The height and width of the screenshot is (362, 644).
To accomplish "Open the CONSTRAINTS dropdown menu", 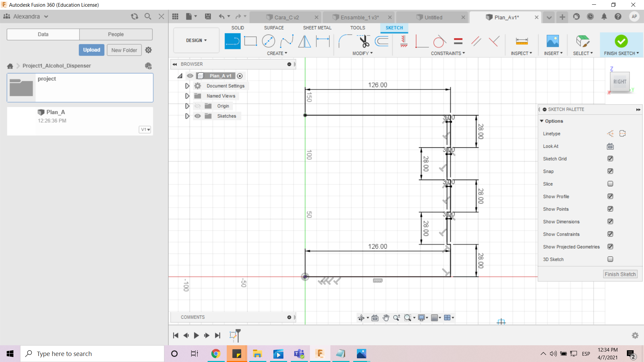I will click(448, 53).
